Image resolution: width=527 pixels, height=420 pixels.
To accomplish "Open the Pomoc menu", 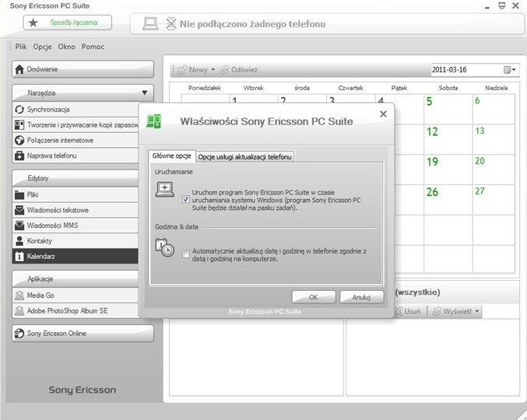I will (93, 47).
